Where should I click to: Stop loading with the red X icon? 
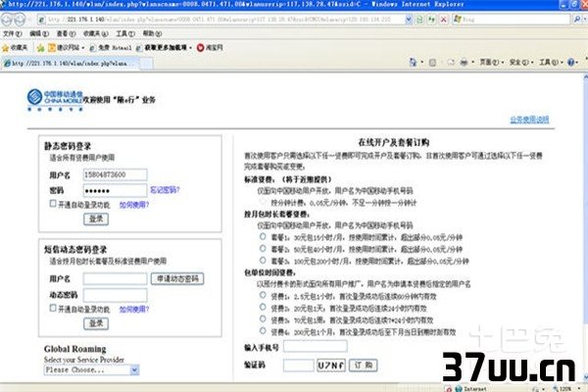click(443, 20)
